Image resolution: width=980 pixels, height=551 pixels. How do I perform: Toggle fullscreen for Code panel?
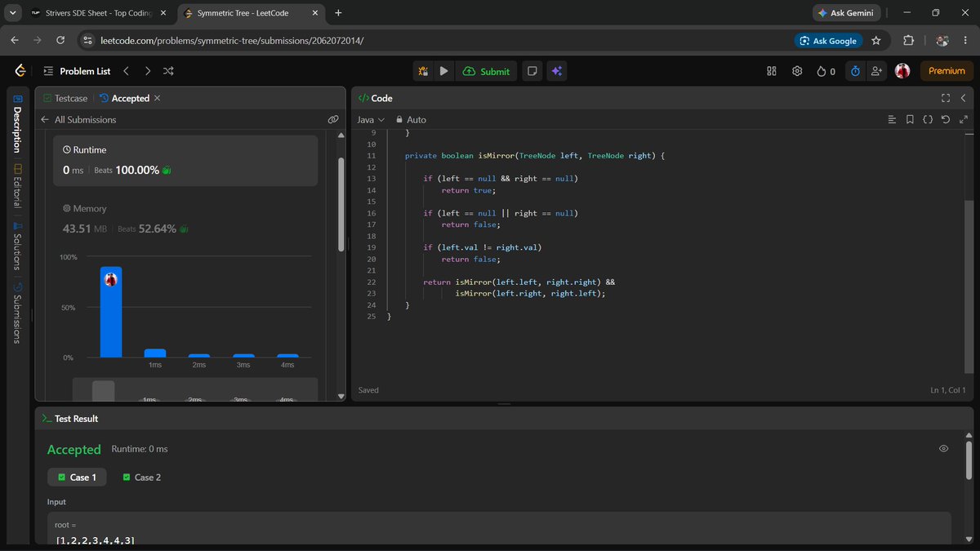[946, 98]
